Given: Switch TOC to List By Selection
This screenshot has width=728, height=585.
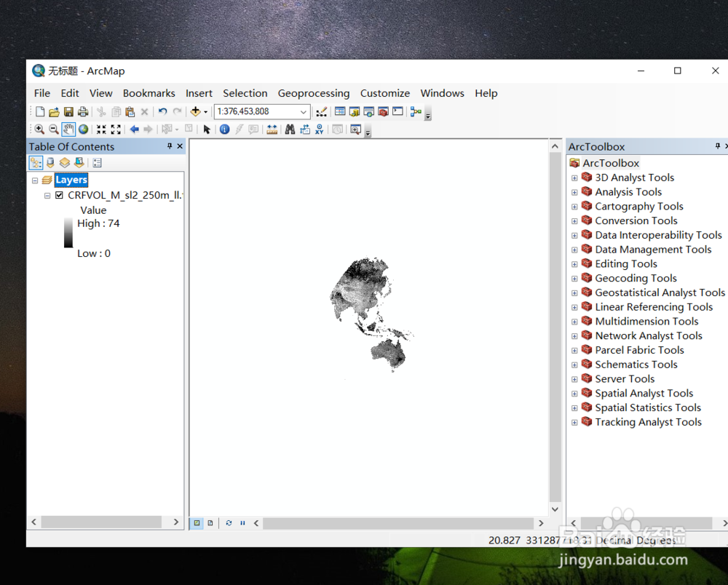Looking at the screenshot, I should coord(79,163).
